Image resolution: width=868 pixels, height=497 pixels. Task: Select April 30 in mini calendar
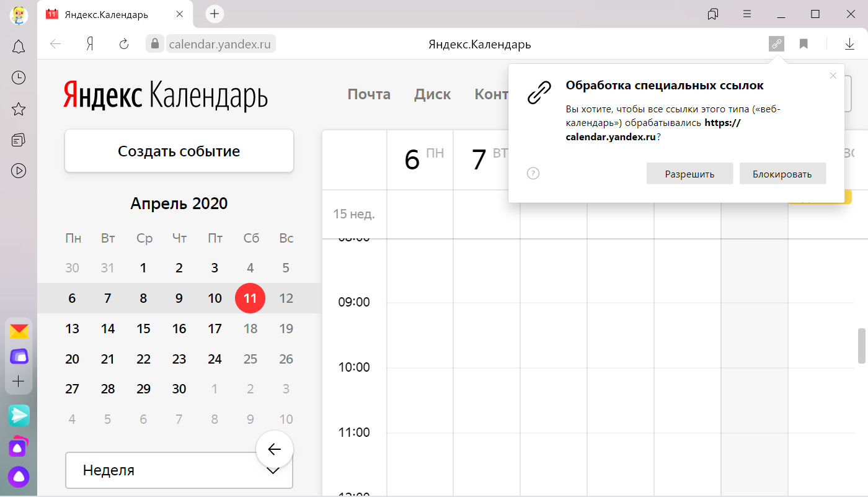(179, 389)
